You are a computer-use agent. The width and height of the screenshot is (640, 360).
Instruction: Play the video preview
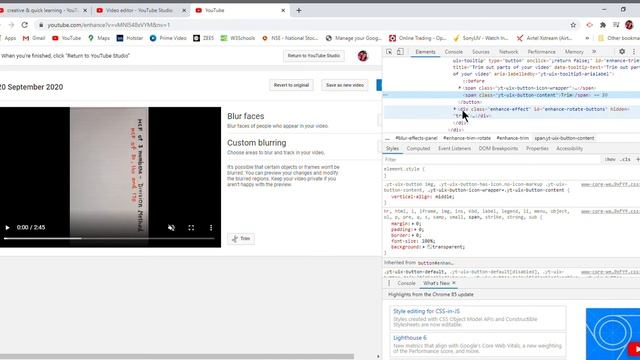tap(7, 228)
